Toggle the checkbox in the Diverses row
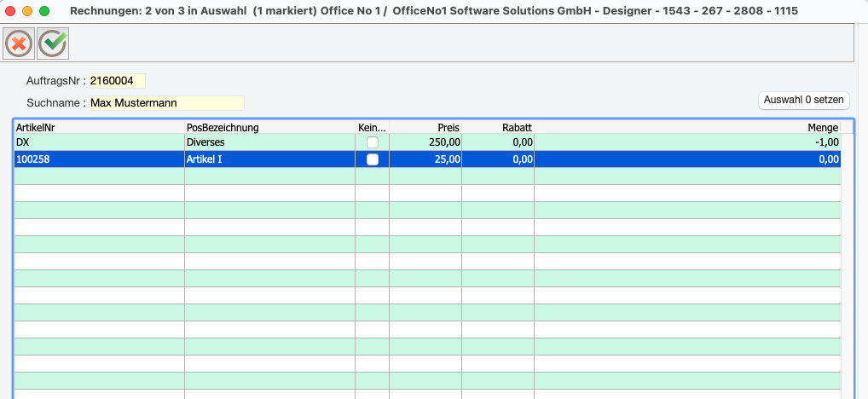Viewport: 868px width, 399px height. coord(373,142)
